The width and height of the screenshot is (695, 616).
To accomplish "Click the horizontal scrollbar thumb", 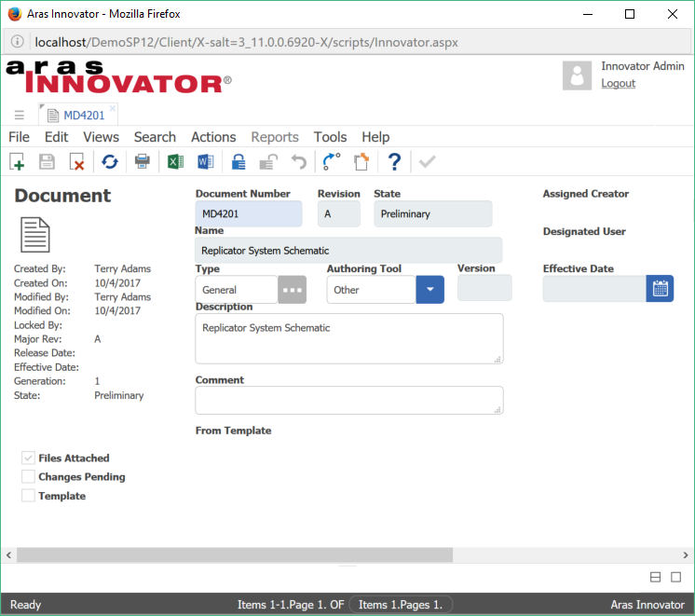I will 235,554.
